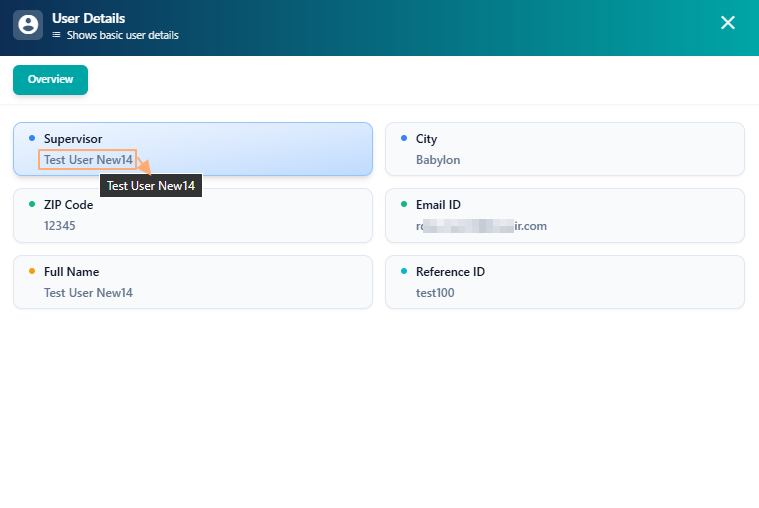The width and height of the screenshot is (759, 508).
Task: Open the Overview tab
Action: click(x=50, y=79)
